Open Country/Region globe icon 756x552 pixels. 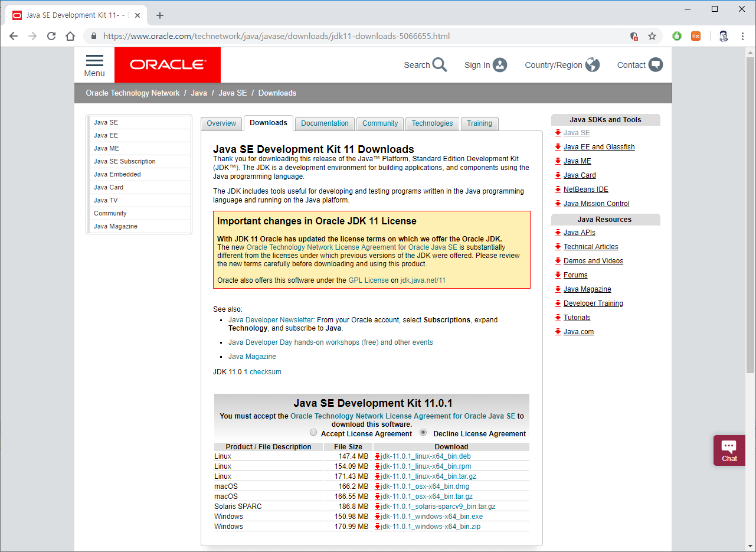click(593, 65)
